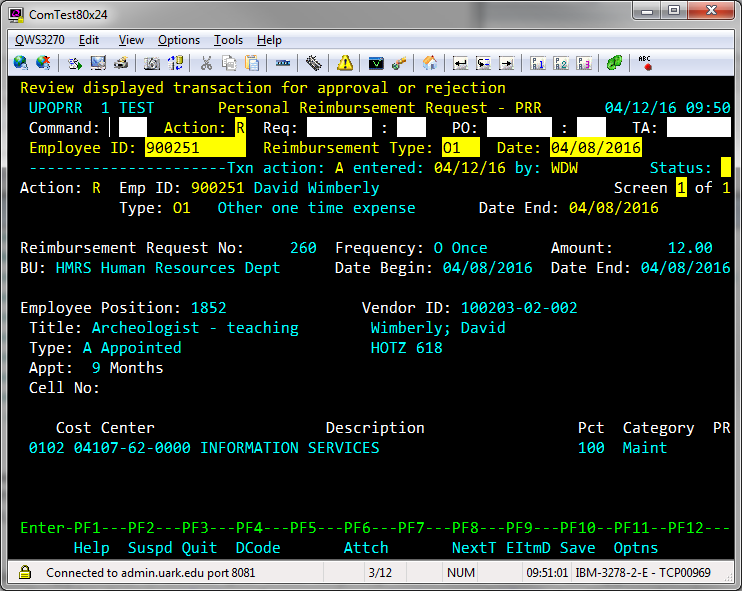The image size is (742, 591).
Task: Click the title Archeologist - teaching
Action: (195, 328)
